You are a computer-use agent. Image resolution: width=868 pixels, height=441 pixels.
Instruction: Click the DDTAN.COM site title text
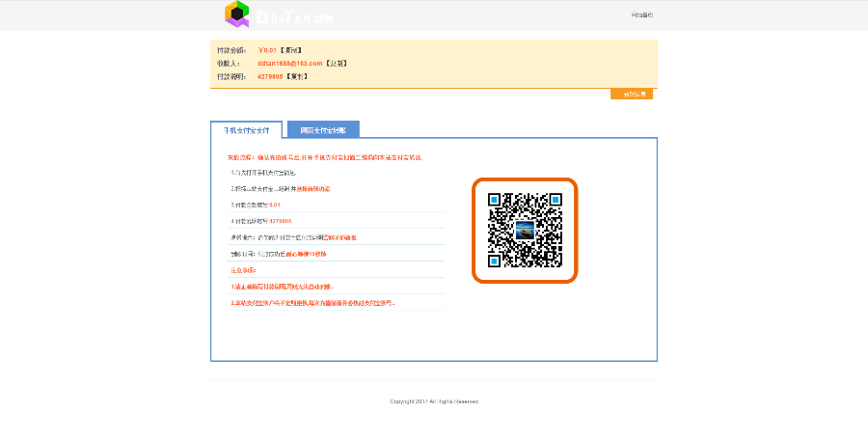click(x=294, y=17)
